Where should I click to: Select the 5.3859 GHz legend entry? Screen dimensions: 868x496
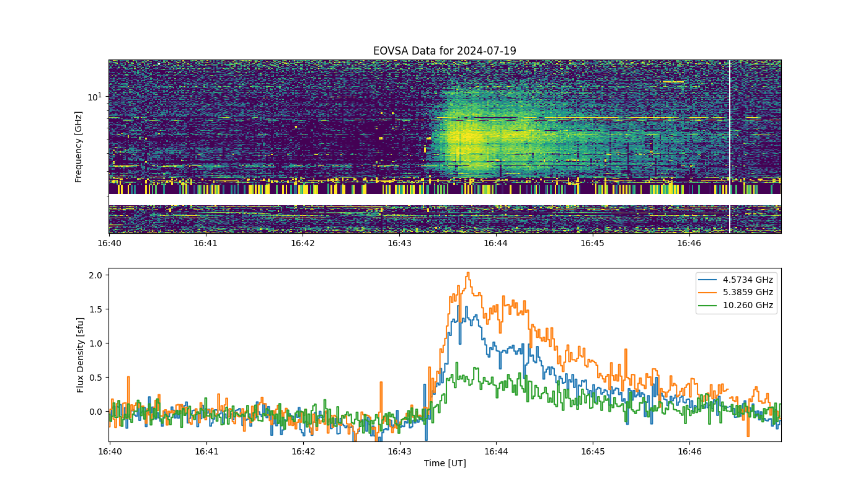(x=737, y=292)
